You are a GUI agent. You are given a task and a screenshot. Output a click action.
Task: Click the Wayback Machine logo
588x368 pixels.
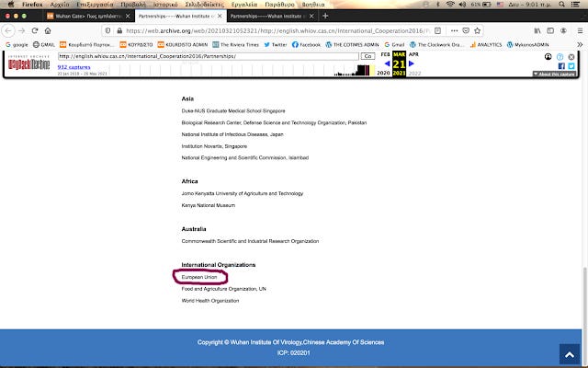[x=28, y=63]
